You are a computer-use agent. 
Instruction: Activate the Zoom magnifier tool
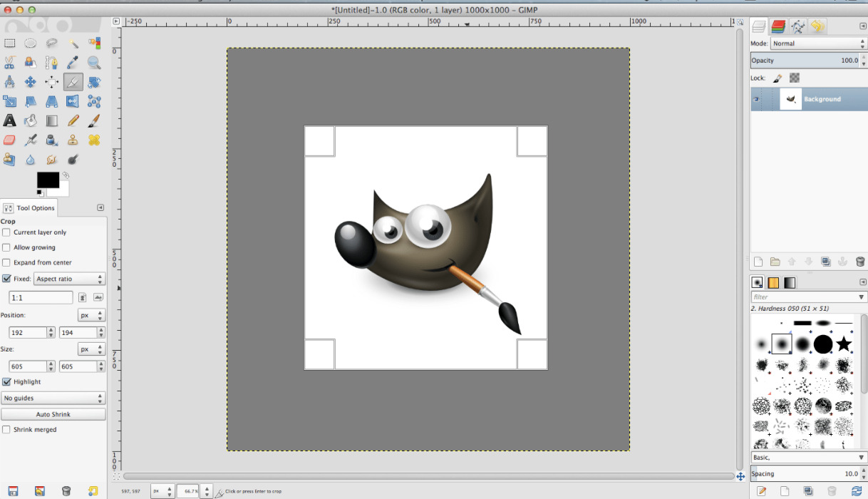[94, 63]
